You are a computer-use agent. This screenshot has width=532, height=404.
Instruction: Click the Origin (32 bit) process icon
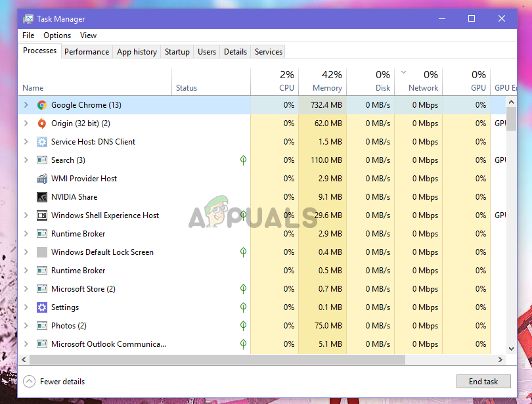[42, 123]
